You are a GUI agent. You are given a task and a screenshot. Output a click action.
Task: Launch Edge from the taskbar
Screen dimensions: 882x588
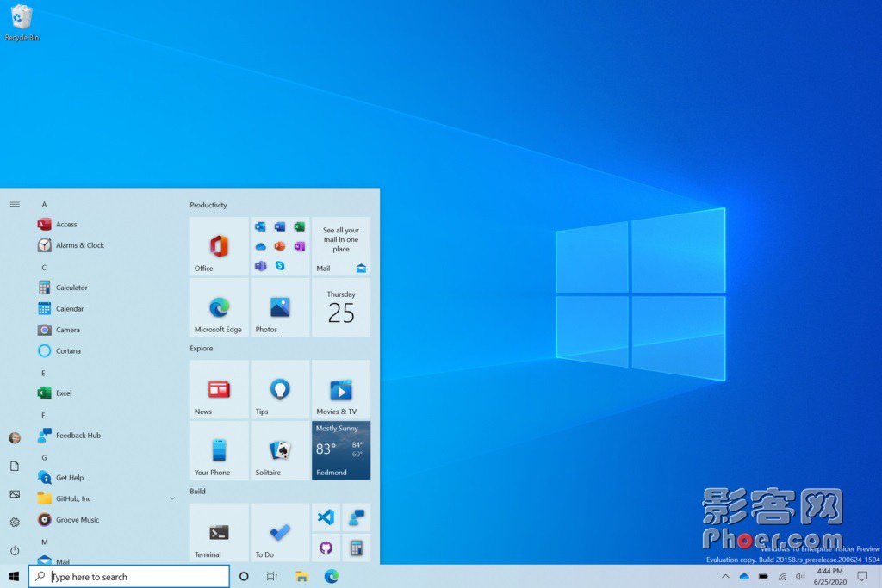[332, 576]
